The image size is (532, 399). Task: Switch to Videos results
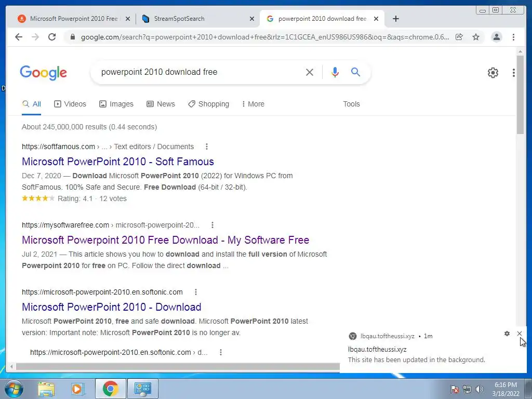70,104
